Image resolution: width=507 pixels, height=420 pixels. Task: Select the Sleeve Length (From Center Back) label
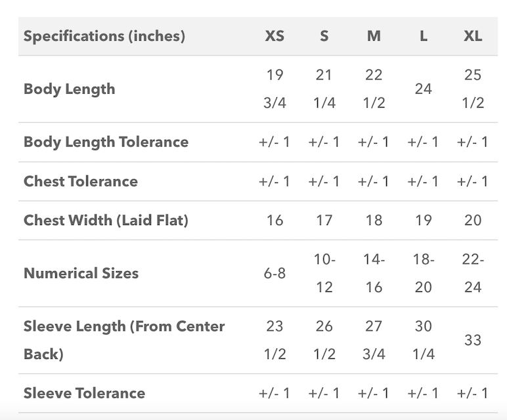(123, 340)
